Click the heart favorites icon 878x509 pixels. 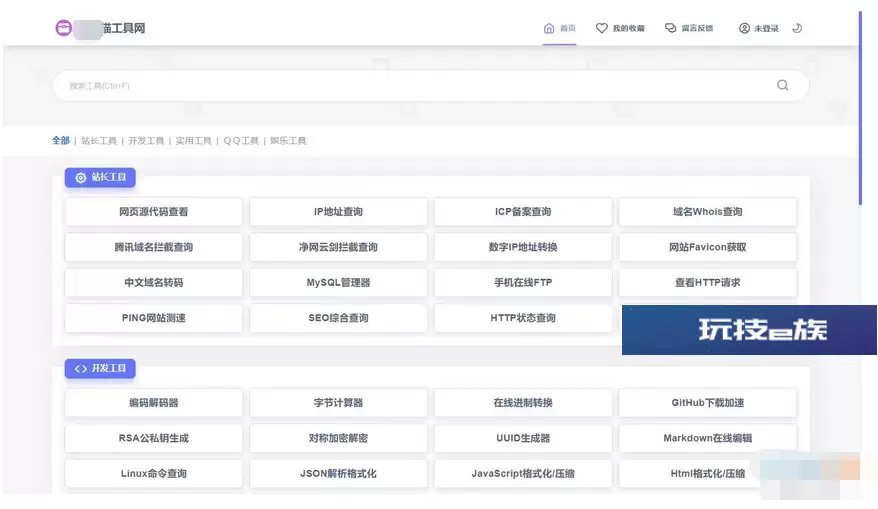601,28
